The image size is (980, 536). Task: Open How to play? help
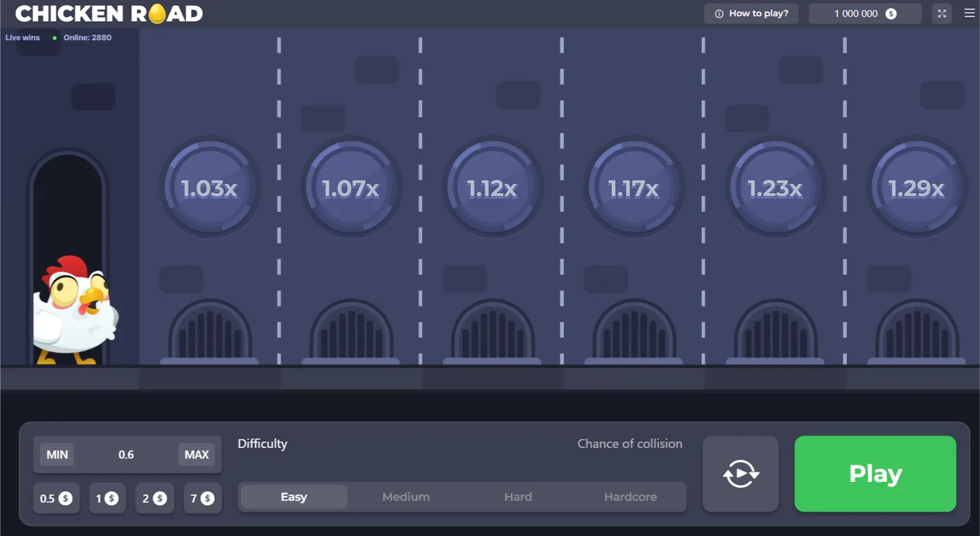coord(751,13)
